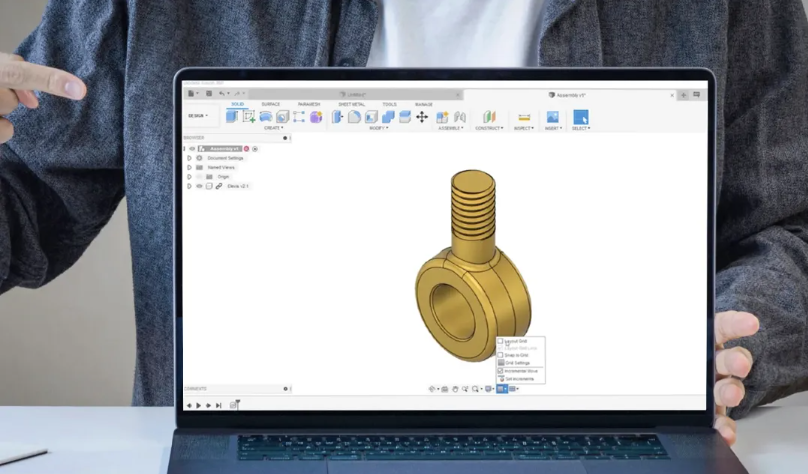The width and height of the screenshot is (808, 474).
Task: Toggle Layout Grid checkbox
Action: [x=500, y=341]
